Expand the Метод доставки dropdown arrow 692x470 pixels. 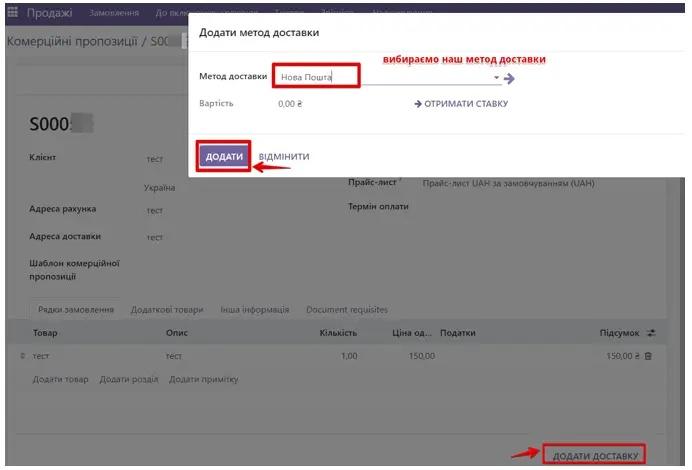tap(496, 78)
